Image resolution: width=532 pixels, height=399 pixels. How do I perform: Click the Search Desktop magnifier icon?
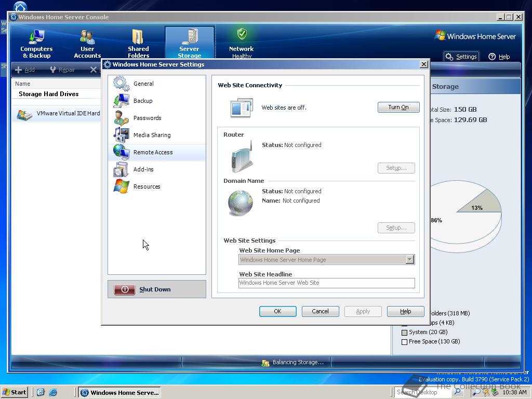457,392
